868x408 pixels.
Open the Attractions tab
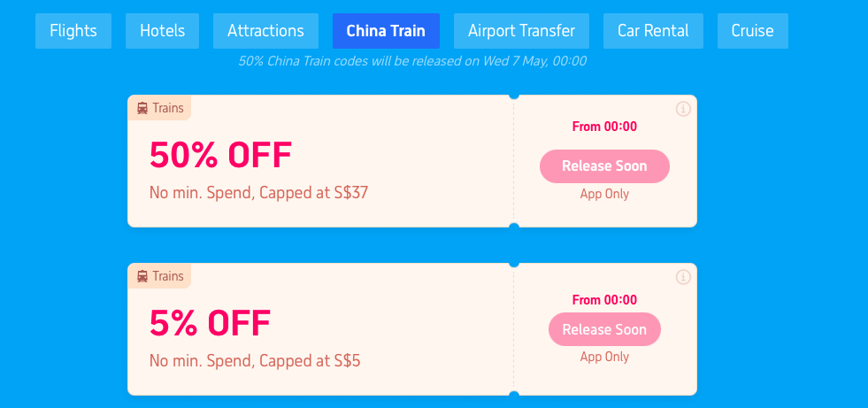point(265,31)
